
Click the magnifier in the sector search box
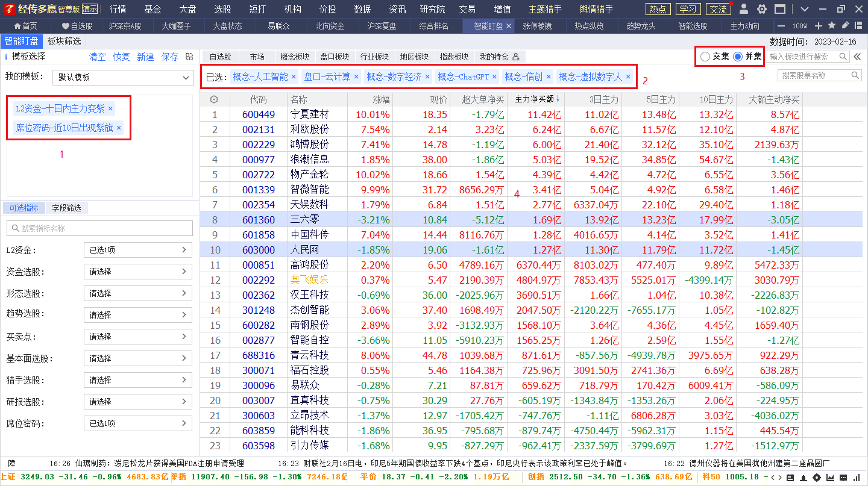coord(844,57)
